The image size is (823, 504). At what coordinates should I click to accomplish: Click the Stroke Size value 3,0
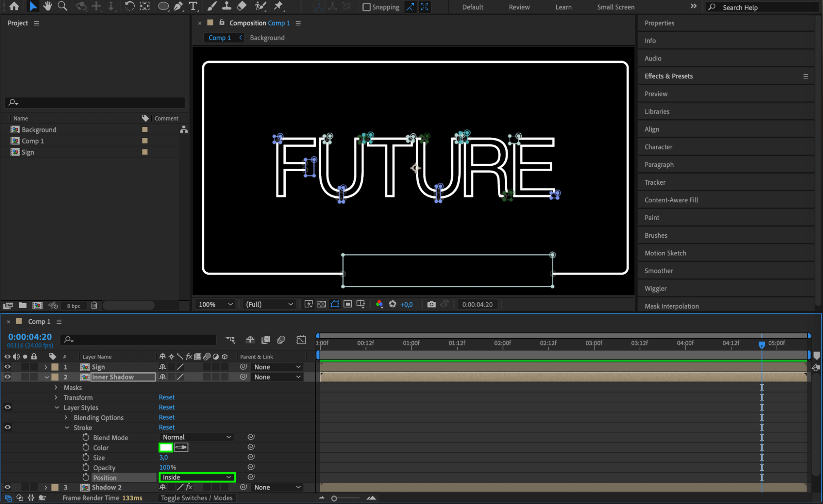pos(163,458)
